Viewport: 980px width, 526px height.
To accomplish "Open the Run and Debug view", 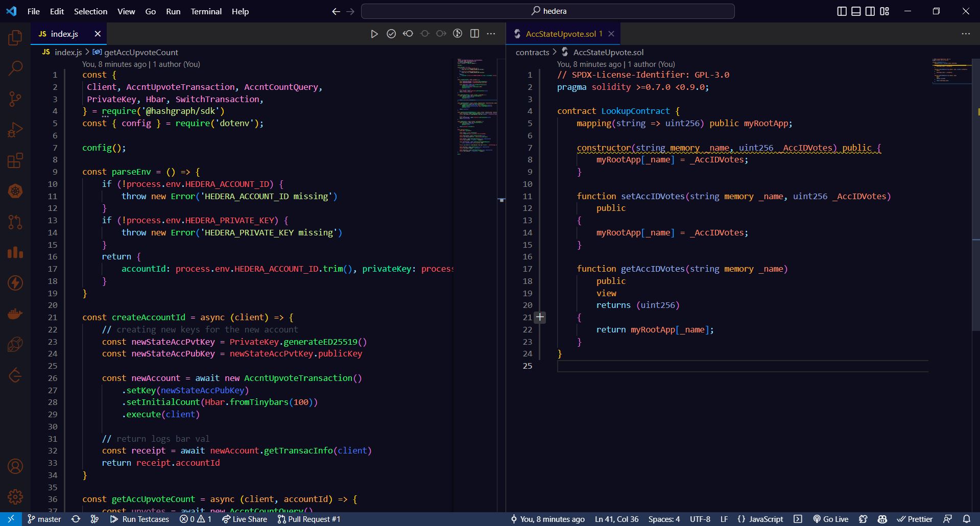I will point(15,130).
